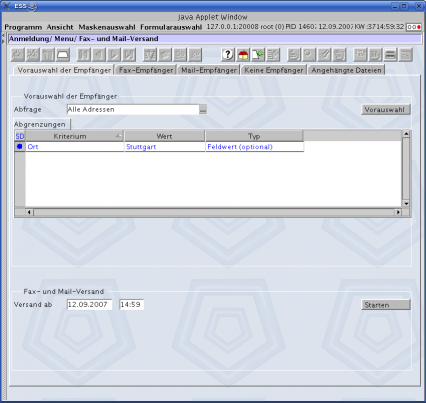The height and width of the screenshot is (403, 426).
Task: Click the horizontal lines toolbar icon
Action: click(x=390, y=54)
